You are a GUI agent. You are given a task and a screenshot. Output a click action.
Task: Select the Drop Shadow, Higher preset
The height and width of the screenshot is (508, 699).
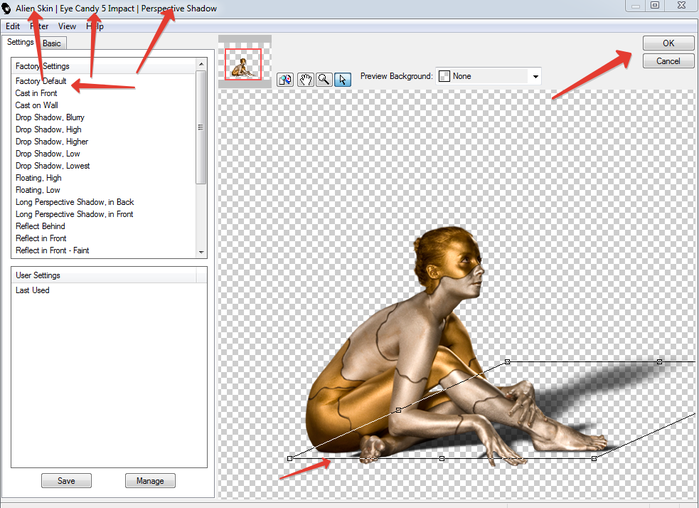tap(52, 141)
